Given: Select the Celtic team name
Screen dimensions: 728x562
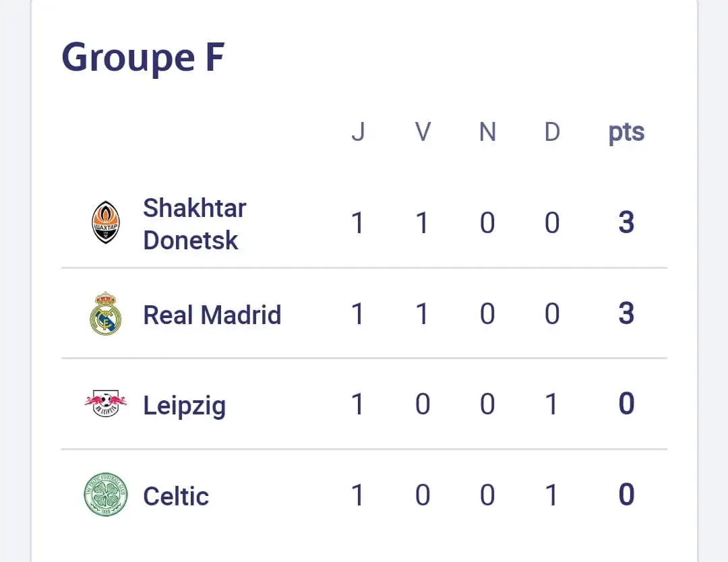Looking at the screenshot, I should tap(176, 497).
